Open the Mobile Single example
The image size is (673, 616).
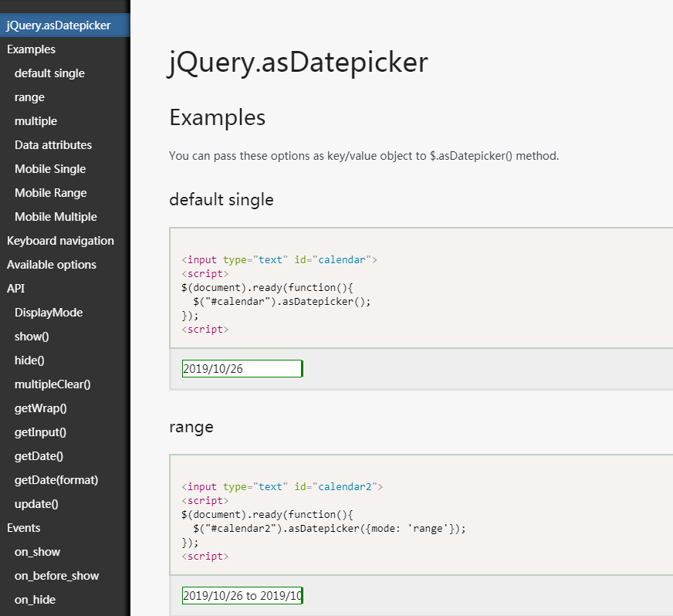tap(50, 169)
